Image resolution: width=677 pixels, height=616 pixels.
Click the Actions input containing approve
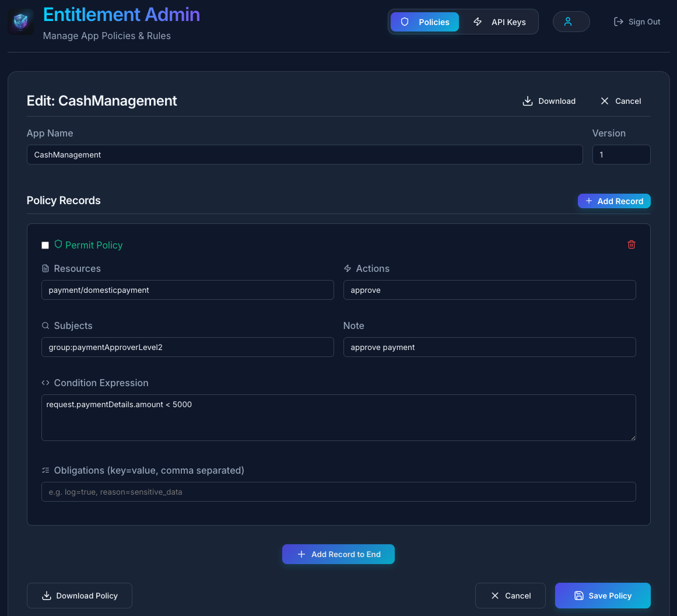pyautogui.click(x=489, y=290)
